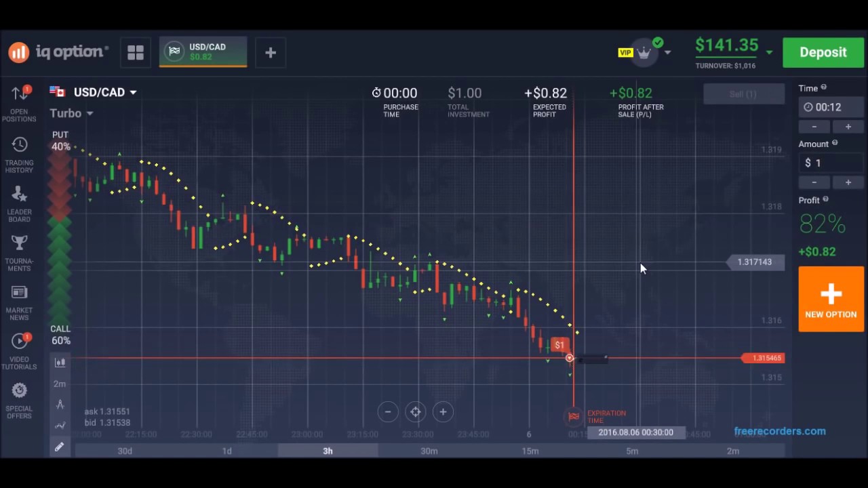Click the +$0.82 expected profit value
This screenshot has width=868, height=488.
pyautogui.click(x=545, y=93)
